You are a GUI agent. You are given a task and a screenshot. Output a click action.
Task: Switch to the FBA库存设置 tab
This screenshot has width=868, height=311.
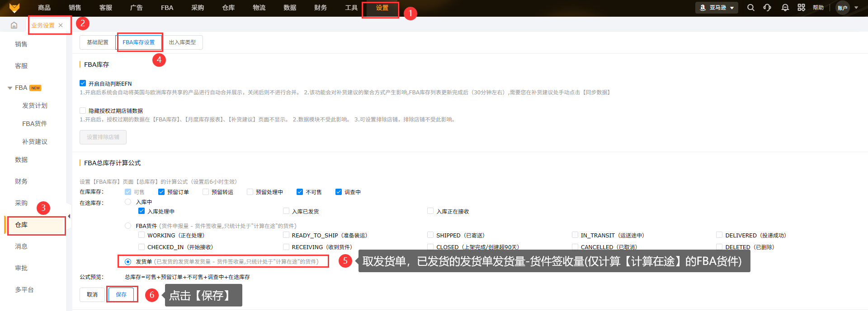click(x=139, y=42)
